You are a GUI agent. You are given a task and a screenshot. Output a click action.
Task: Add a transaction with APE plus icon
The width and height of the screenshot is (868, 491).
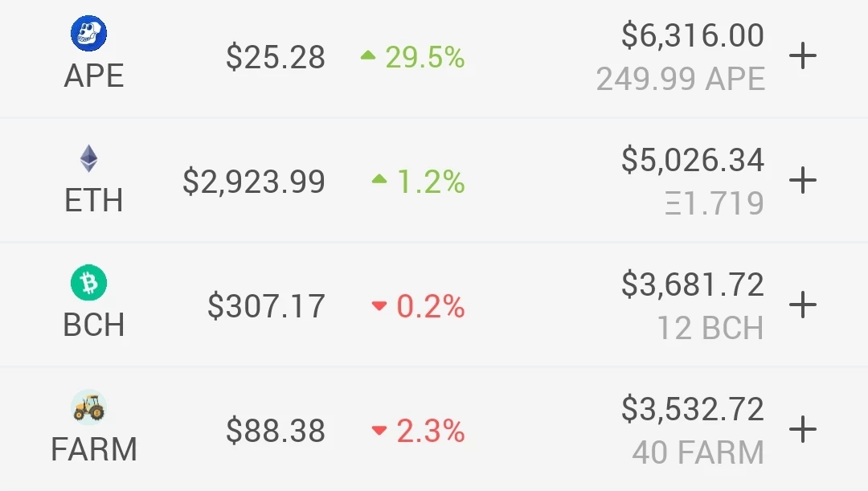803,56
